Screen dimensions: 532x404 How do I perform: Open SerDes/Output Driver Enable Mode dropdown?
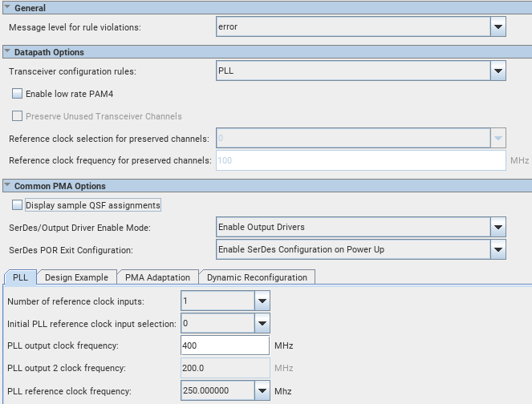click(x=498, y=227)
